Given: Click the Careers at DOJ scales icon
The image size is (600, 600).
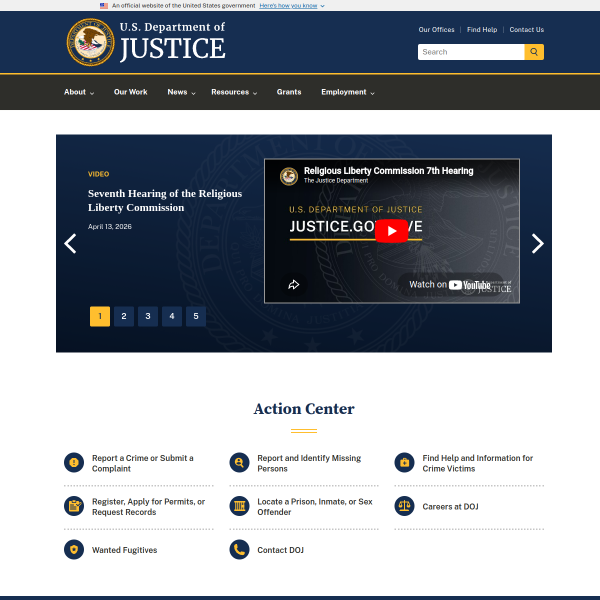Looking at the screenshot, I should 404,506.
